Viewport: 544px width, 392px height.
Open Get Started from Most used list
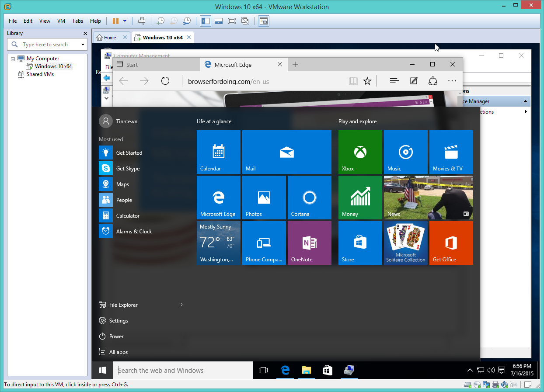click(x=121, y=153)
